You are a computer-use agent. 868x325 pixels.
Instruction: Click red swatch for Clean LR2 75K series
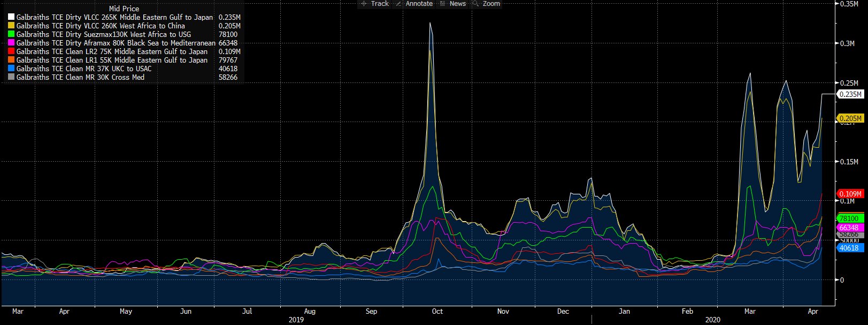pos(11,52)
